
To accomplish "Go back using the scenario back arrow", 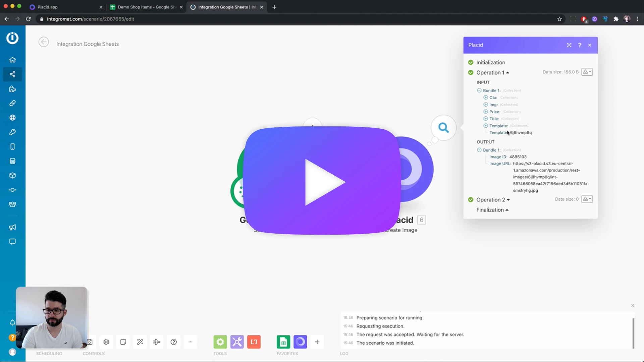I will pos(44,42).
